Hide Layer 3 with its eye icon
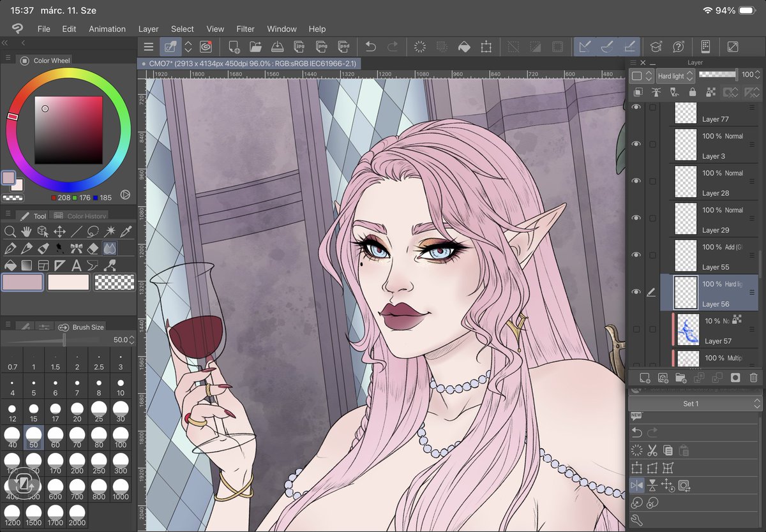Image resolution: width=766 pixels, height=532 pixels. (636, 144)
